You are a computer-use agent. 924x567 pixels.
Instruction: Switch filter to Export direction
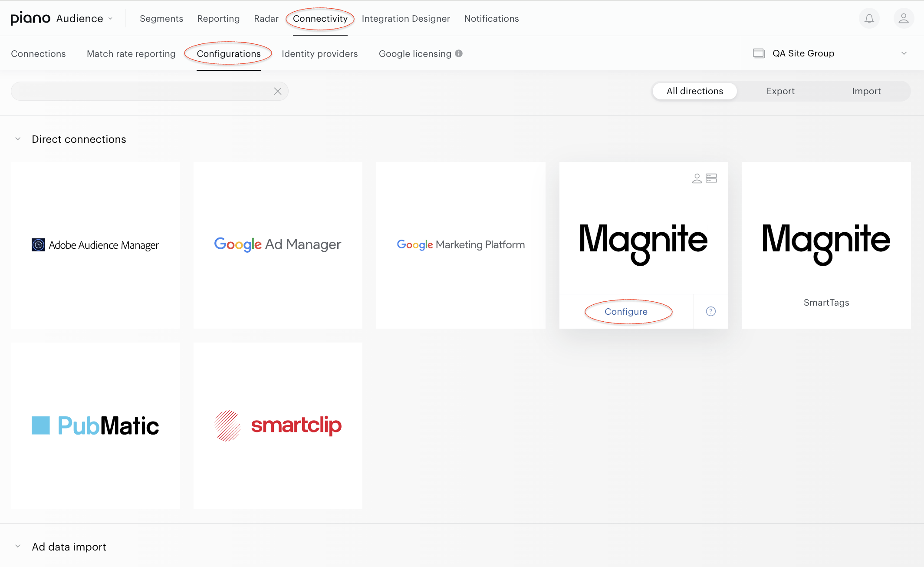coord(780,91)
